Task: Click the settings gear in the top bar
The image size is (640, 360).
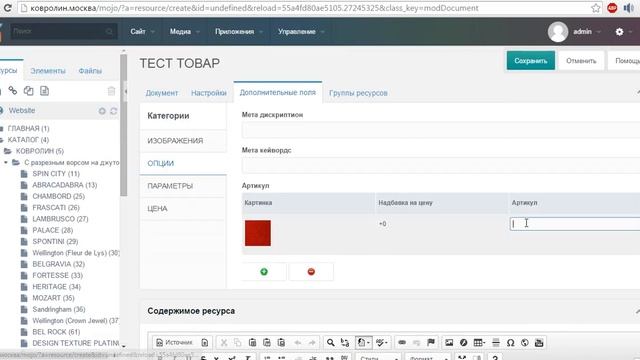Action: (x=619, y=31)
